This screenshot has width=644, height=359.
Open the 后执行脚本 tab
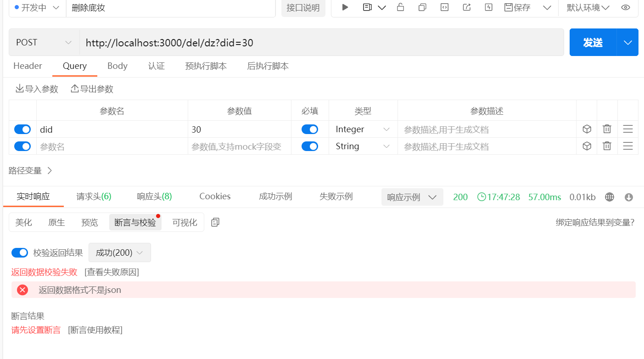point(268,66)
